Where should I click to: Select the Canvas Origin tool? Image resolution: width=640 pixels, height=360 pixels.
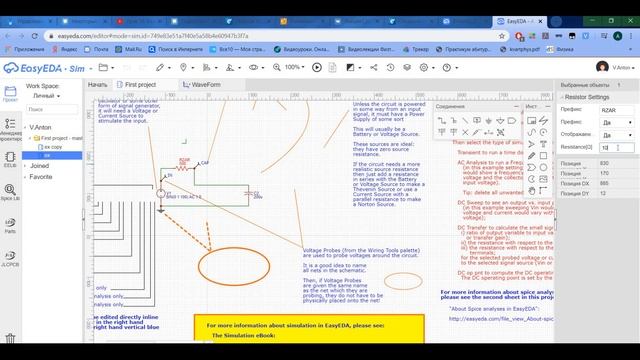(543, 191)
